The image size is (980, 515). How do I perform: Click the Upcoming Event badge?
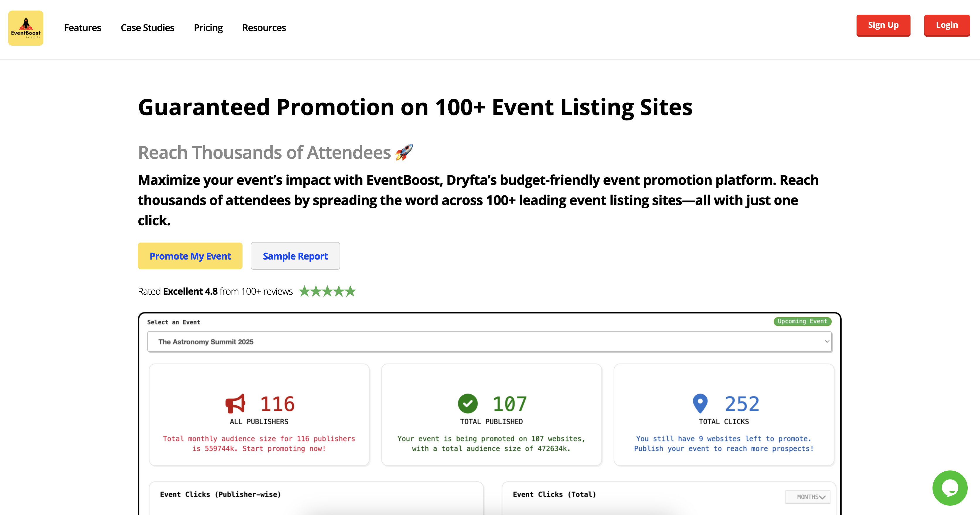(802, 321)
